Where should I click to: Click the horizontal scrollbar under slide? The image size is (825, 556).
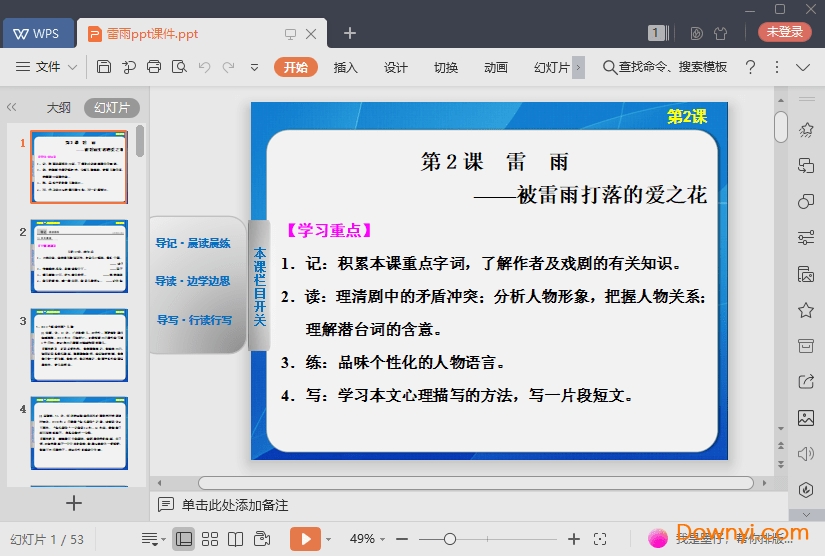(476, 482)
